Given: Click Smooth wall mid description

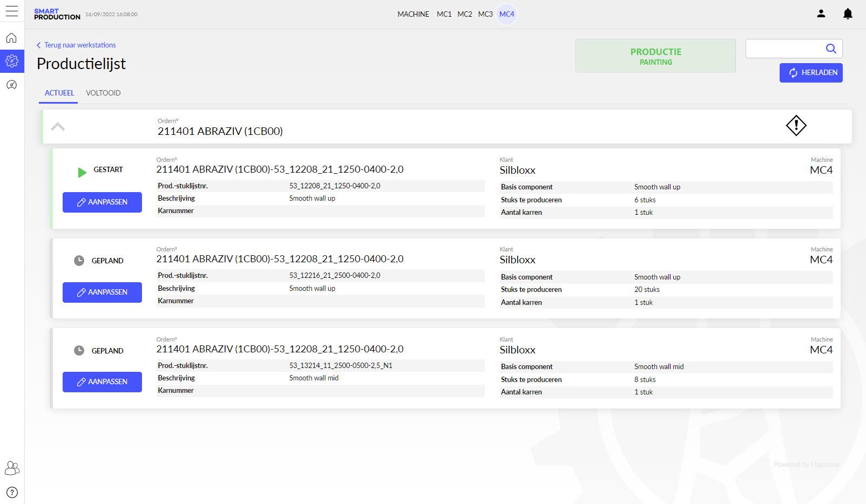Looking at the screenshot, I should pyautogui.click(x=314, y=378).
